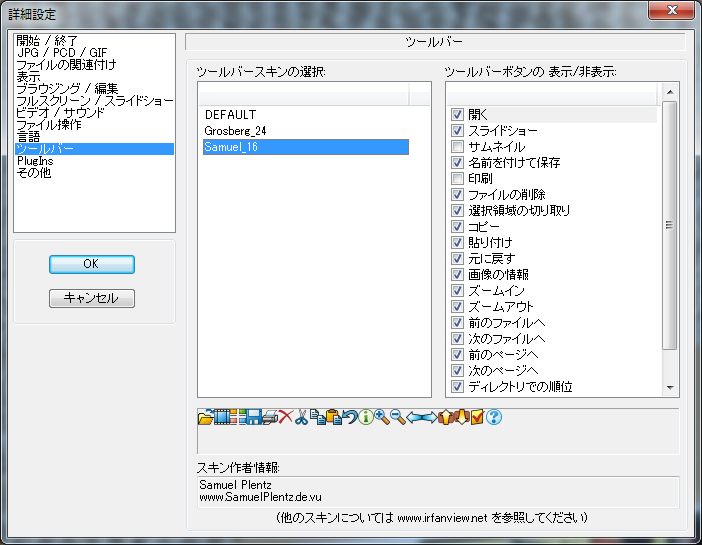Click the down arrow next page icon
Image resolution: width=702 pixels, height=545 pixels.
(x=462, y=417)
